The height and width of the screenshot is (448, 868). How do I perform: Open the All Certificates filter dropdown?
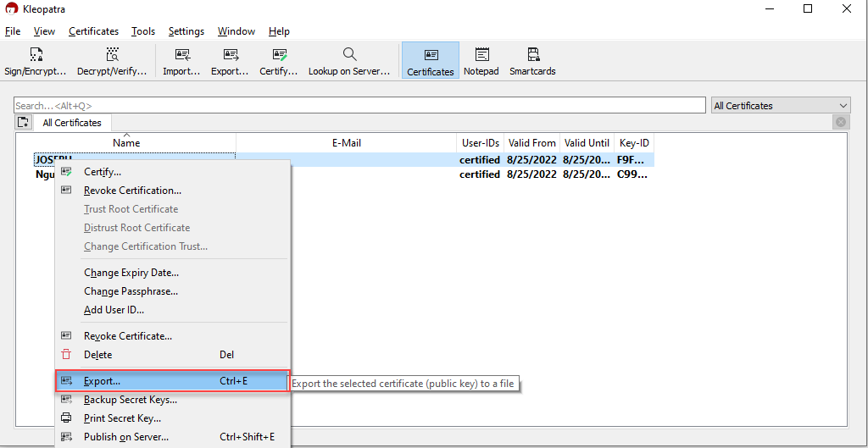(780, 106)
